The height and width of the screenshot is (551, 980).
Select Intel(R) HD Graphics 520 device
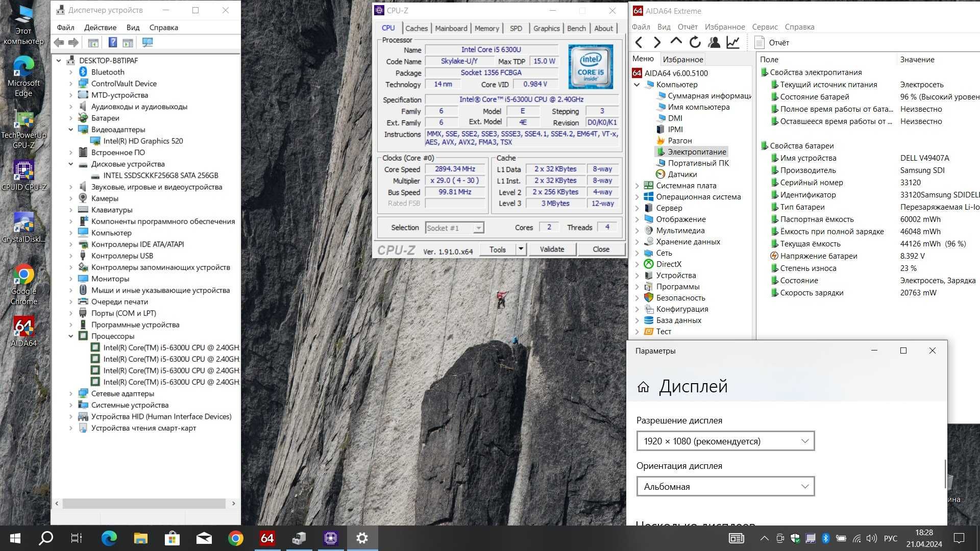pos(143,141)
